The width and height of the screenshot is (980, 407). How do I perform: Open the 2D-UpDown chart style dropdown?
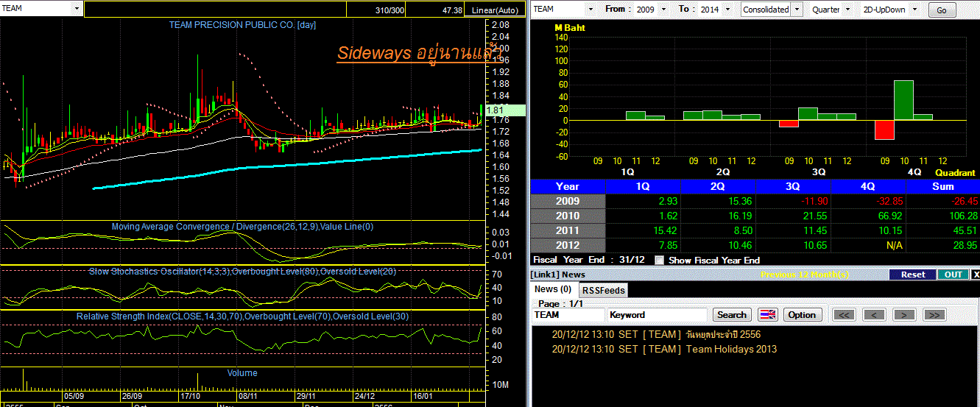[x=914, y=10]
